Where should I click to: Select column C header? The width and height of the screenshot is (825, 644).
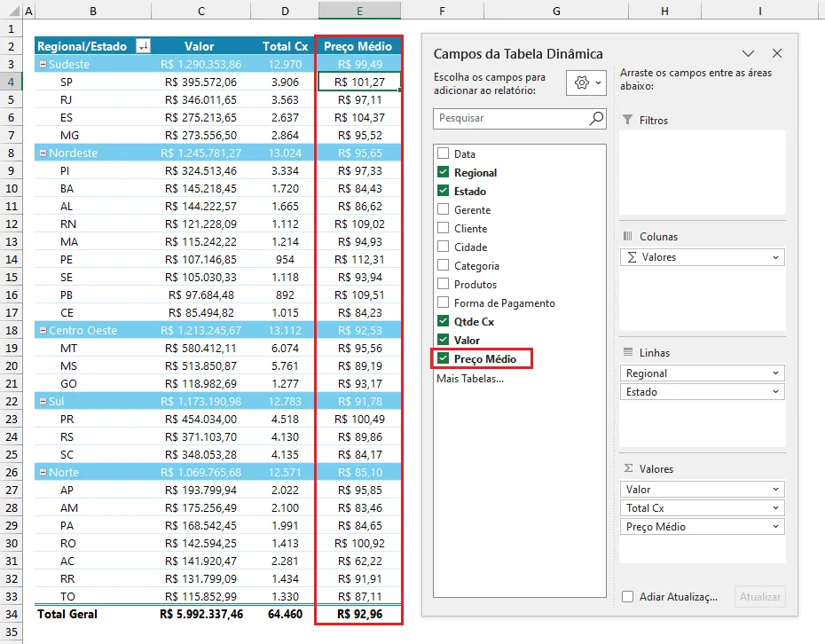click(x=201, y=11)
